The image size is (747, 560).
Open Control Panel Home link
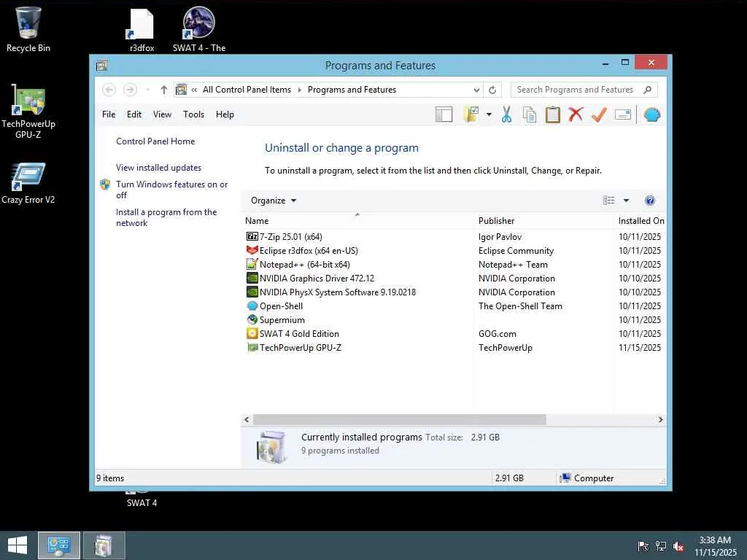coord(155,141)
